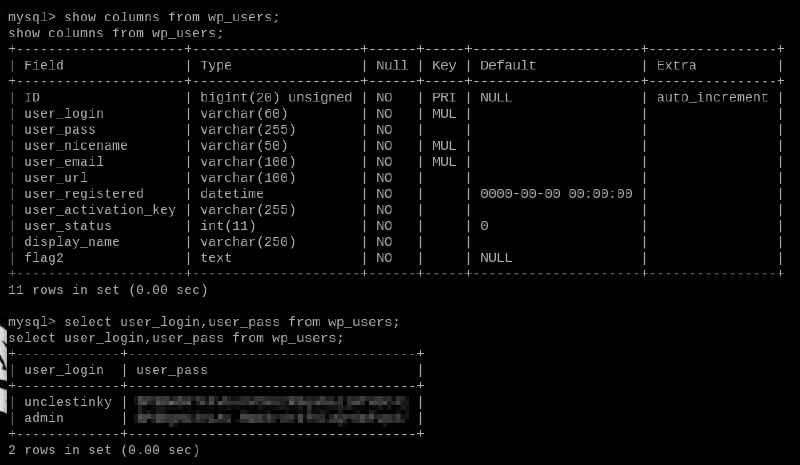The image size is (800, 465).
Task: Click the auto_increment value in Extra column
Action: pos(712,98)
